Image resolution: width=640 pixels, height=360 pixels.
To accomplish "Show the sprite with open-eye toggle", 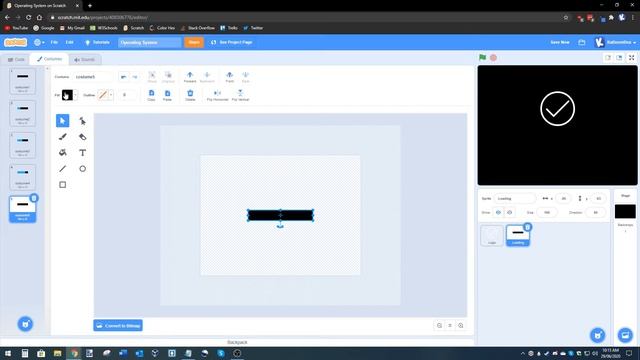I will 498,212.
